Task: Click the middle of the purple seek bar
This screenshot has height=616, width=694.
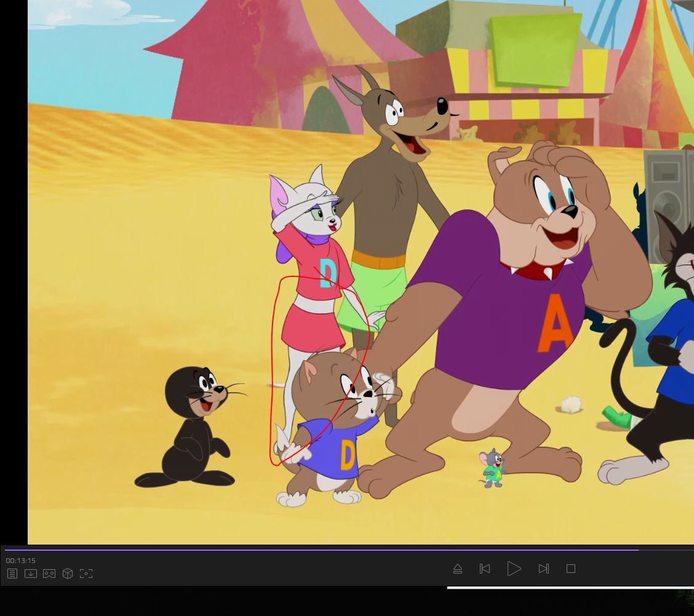Action: tap(321, 550)
